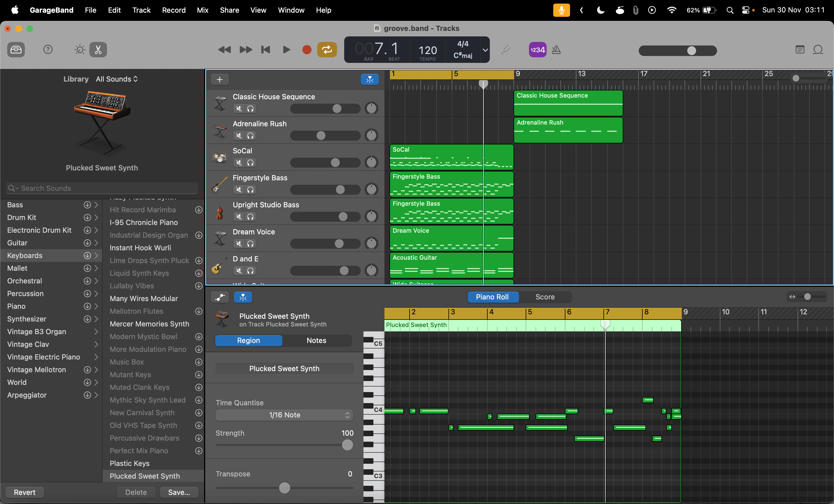Screen dimensions: 834x504
Task: Select the Notes tab in editor inspector
Action: click(317, 341)
